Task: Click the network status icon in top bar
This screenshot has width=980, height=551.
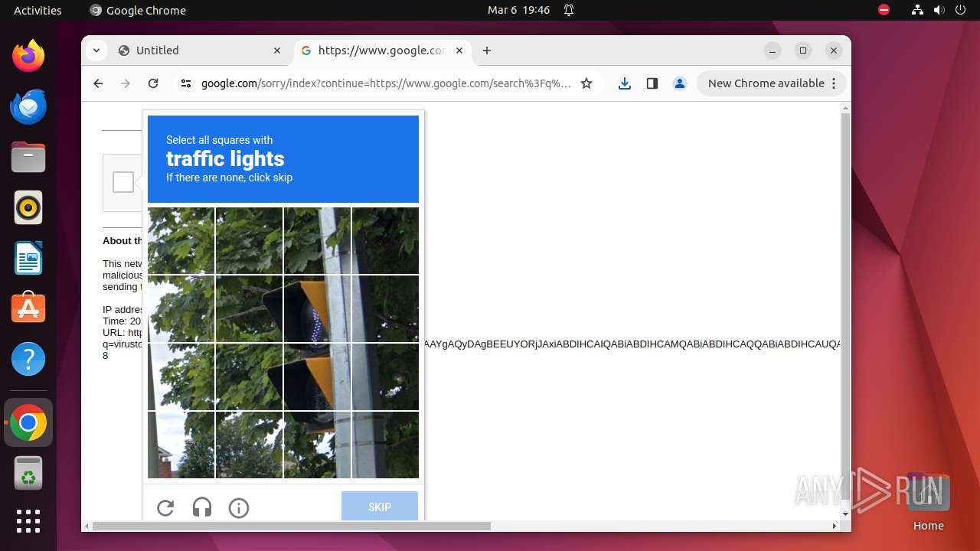Action: point(917,10)
